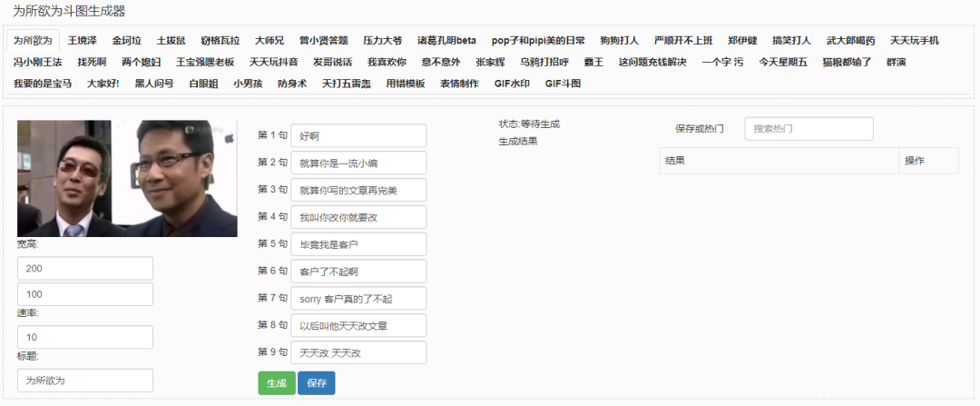The height and width of the screenshot is (406, 980).
Task: Switch to 猫粮都输了 tab
Action: pos(847,62)
